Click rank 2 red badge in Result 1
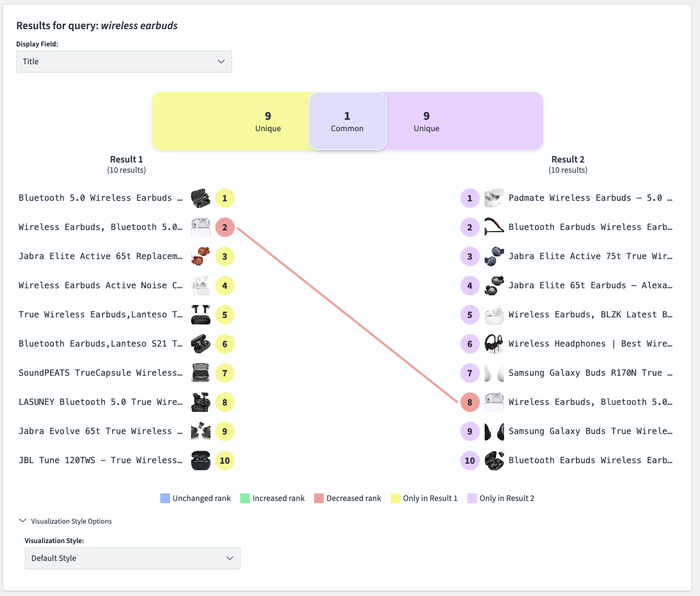 (x=225, y=227)
